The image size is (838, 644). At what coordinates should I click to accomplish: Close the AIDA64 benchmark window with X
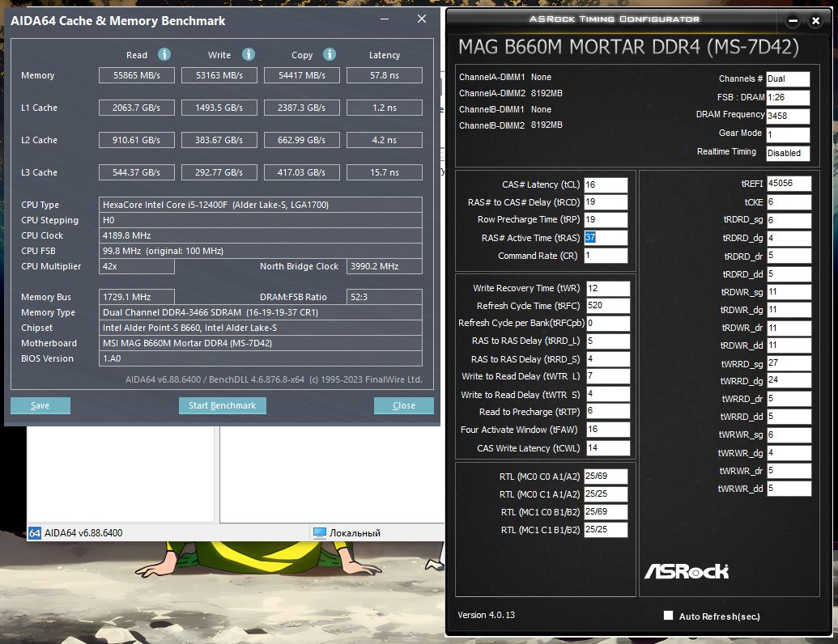pos(422,19)
